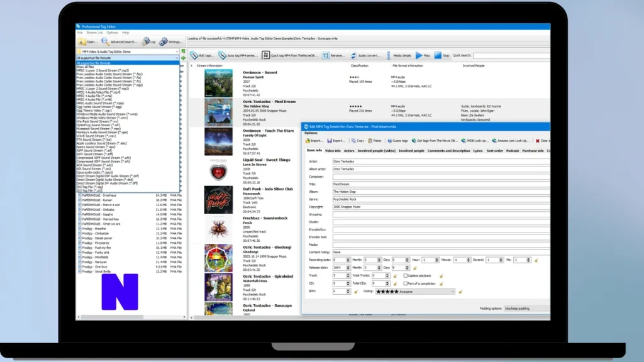Click the BPM spinner arrows
The image size is (644, 362).
tap(348, 292)
